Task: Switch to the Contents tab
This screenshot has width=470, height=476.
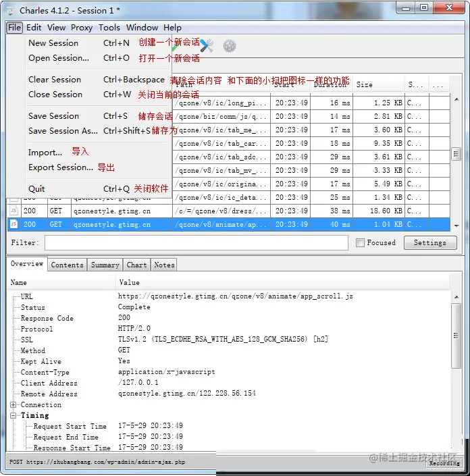Action: 67,265
